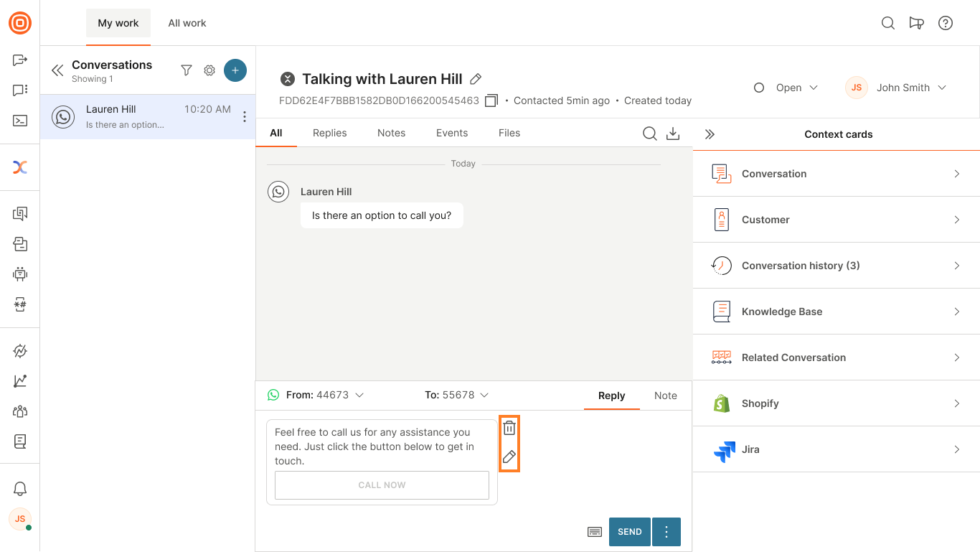Rename conversation with title pencil icon
Screen dimensions: 980x552
476,79
